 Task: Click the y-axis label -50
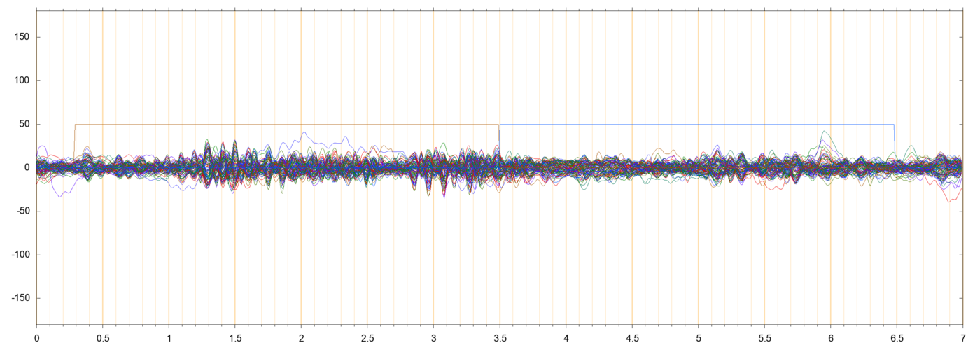[24, 211]
